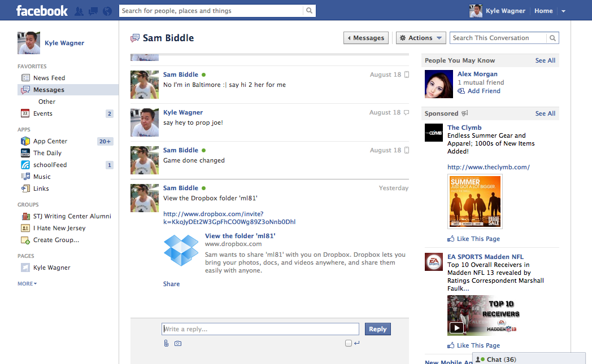This screenshot has height=364, width=592.
Task: Click the Search This Conversation magnifier icon
Action: (552, 38)
